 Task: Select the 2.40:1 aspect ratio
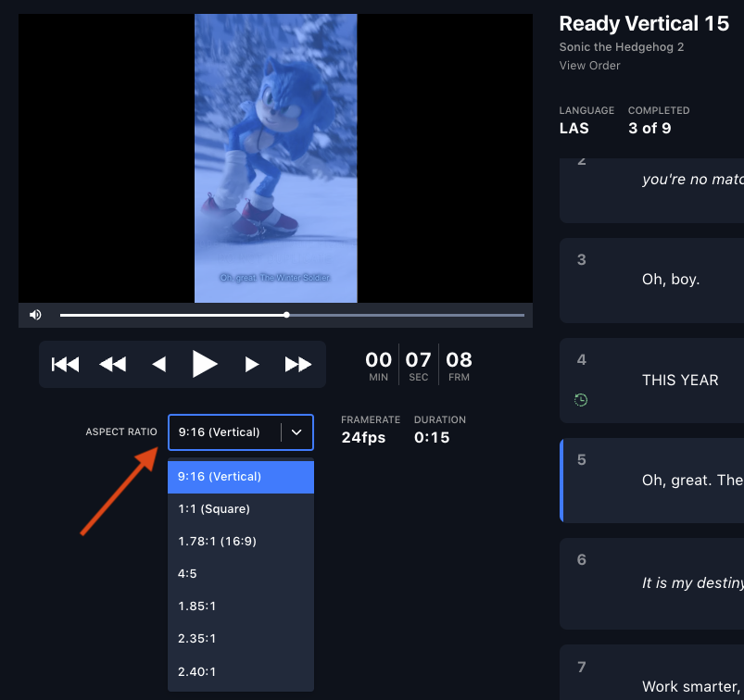pos(241,672)
